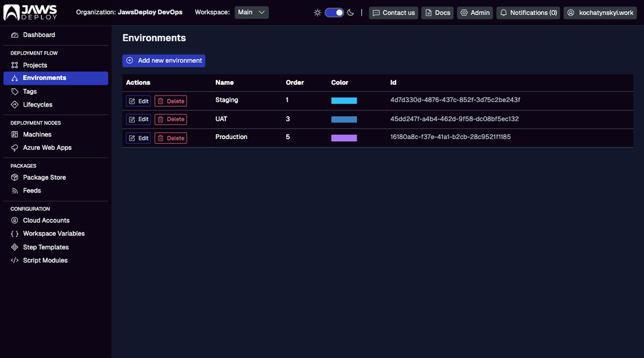Viewport: 644px width, 358px height.
Task: Click Add new environment button
Action: (164, 61)
